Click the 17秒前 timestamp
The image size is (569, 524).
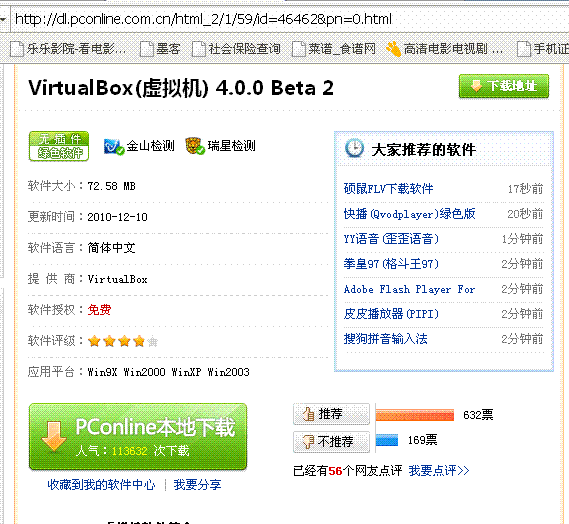point(525,189)
